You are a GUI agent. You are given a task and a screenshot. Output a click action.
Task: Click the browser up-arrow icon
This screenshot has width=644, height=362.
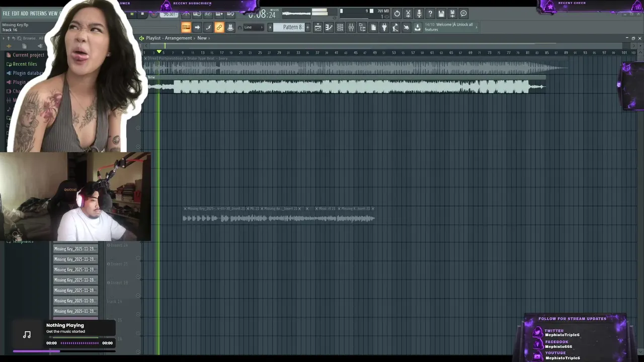pyautogui.click(x=9, y=38)
